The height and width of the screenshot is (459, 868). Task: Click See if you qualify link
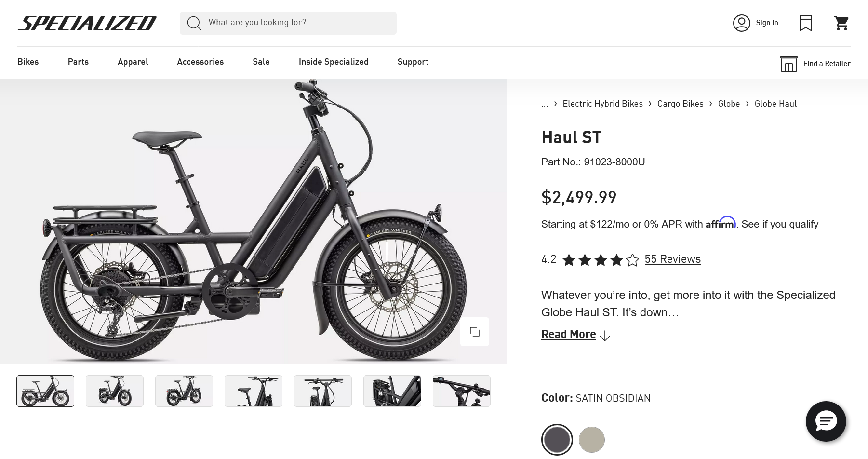pos(780,224)
